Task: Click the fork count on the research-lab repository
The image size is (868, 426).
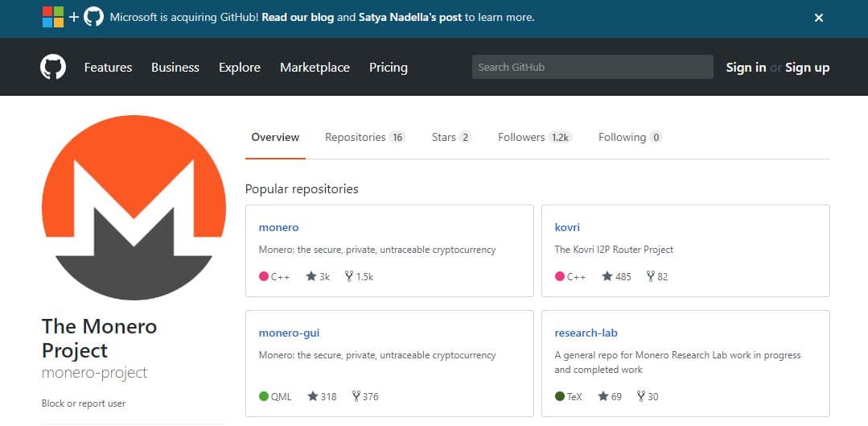Action: point(647,396)
